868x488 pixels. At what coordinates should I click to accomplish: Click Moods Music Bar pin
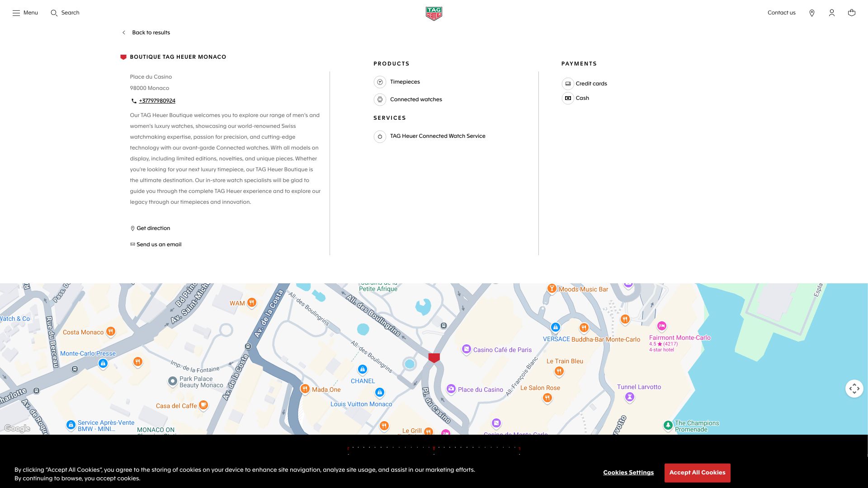[x=552, y=289]
